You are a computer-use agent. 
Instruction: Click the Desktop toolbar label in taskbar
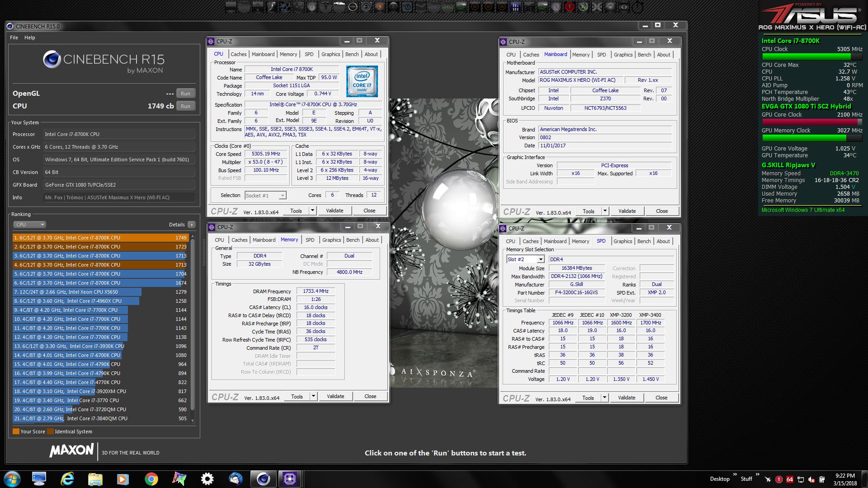pos(720,479)
